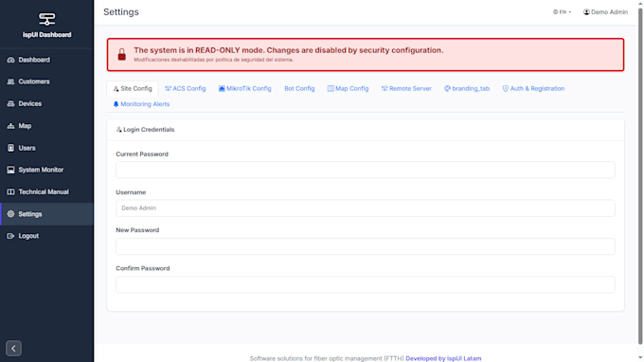The image size is (644, 362).
Task: Click the Map Config map icon
Action: (x=331, y=88)
